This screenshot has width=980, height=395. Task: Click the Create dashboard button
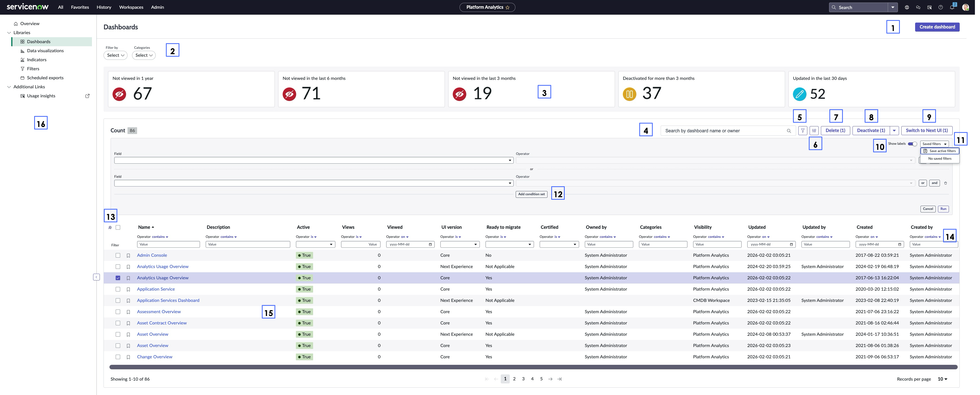click(937, 27)
